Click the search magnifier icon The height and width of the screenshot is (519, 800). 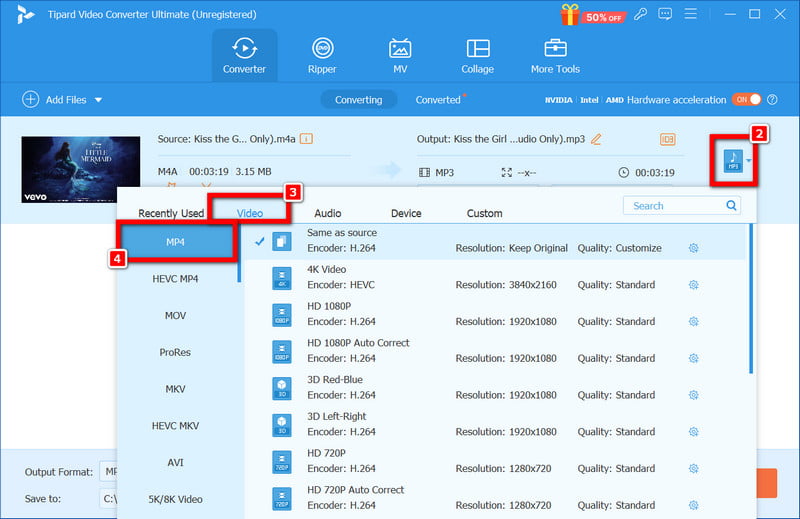(731, 205)
